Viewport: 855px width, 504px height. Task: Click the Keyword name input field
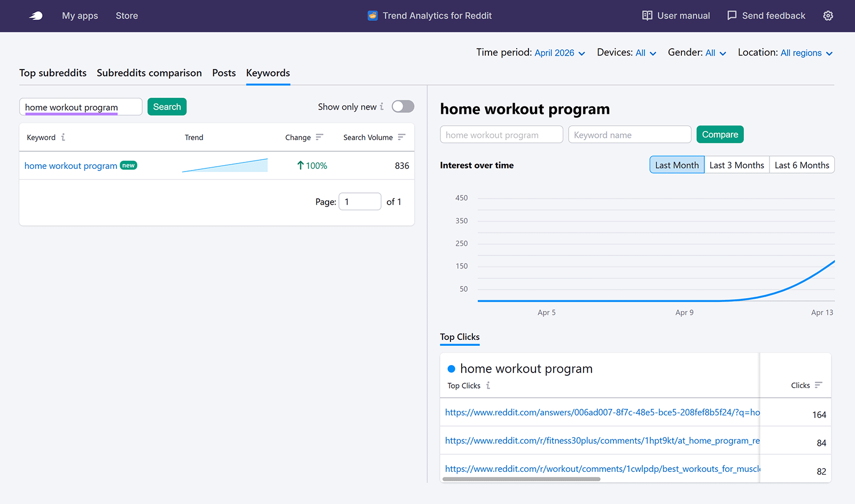[629, 135]
